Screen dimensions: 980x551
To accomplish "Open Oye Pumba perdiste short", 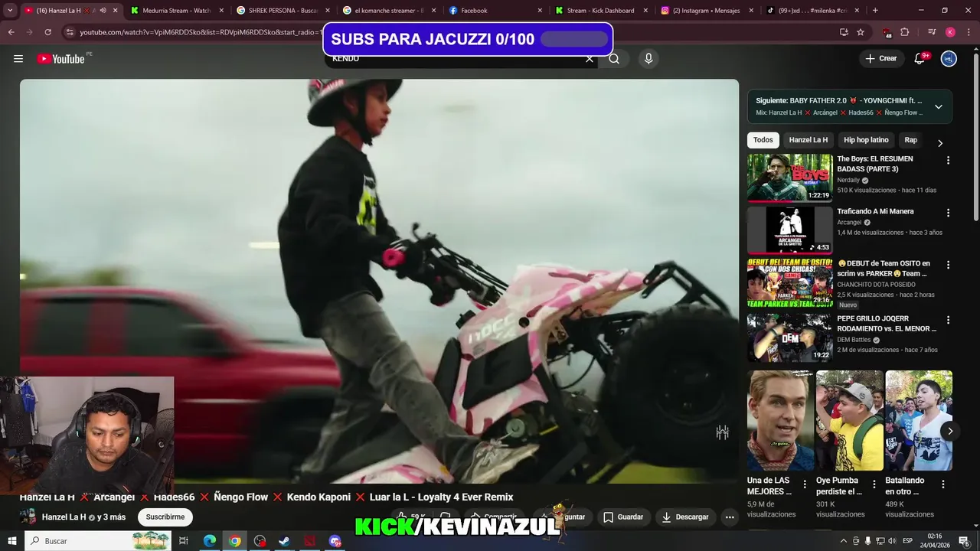I will coord(850,421).
